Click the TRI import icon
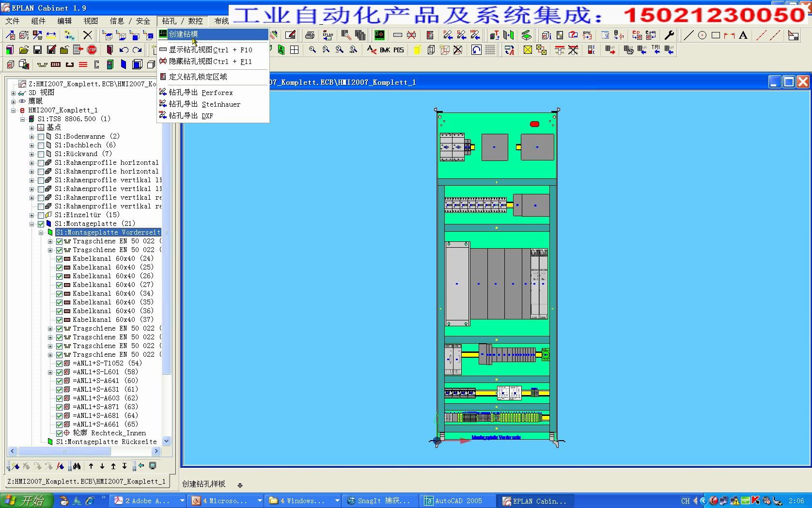812x508 pixels. tap(656, 49)
